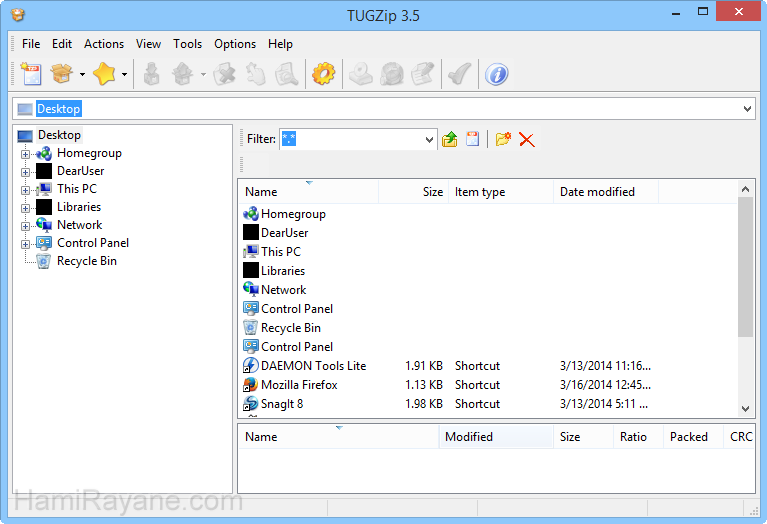Select Recycle Bin in the folder tree

pos(87,261)
